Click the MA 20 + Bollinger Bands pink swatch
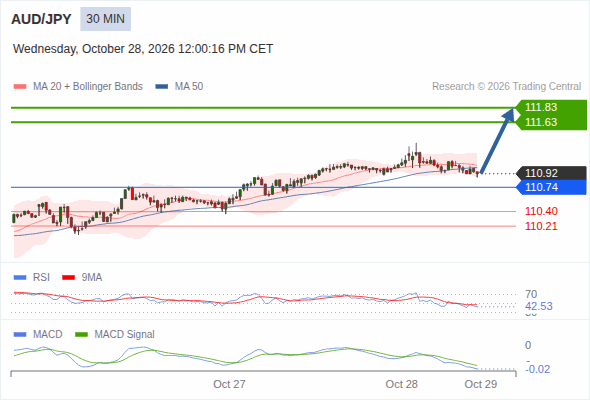This screenshot has height=400, width=590. (20, 87)
